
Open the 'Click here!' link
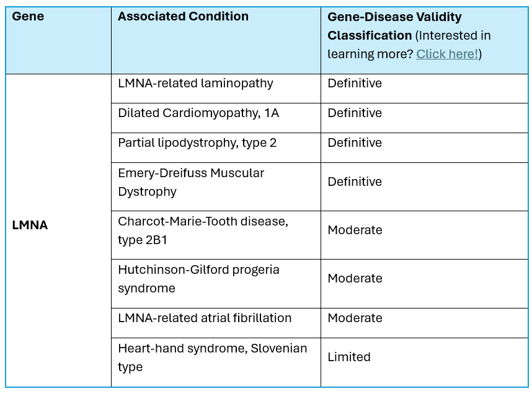446,54
